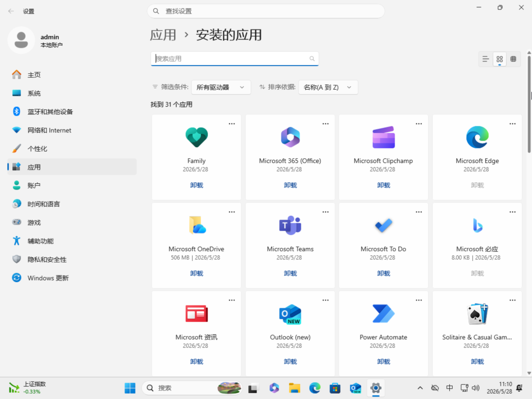Click the Power Automate app icon
Image resolution: width=532 pixels, height=399 pixels.
click(383, 313)
